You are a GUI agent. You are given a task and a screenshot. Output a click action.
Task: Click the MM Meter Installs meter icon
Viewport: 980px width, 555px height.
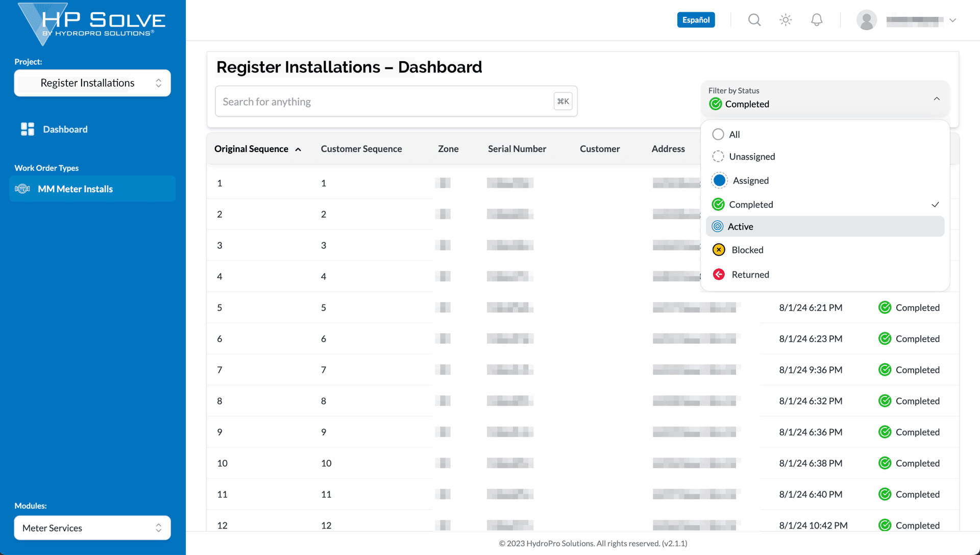22,189
